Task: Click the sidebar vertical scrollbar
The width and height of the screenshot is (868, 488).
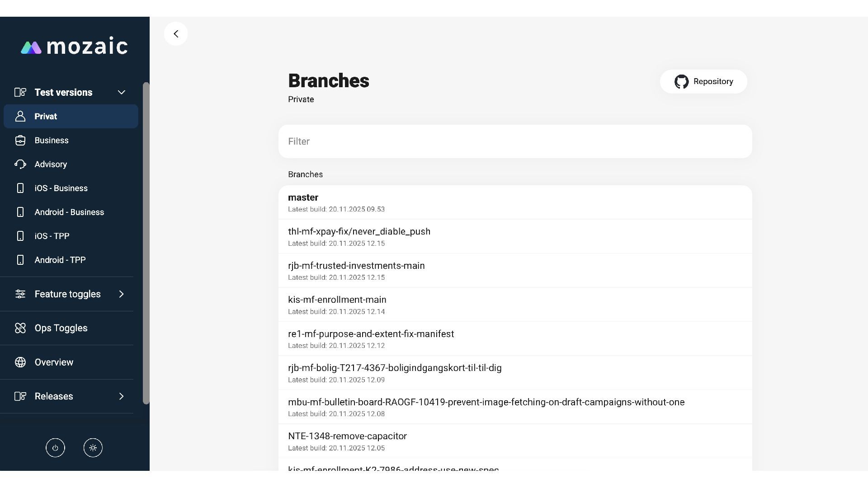Action: click(146, 243)
